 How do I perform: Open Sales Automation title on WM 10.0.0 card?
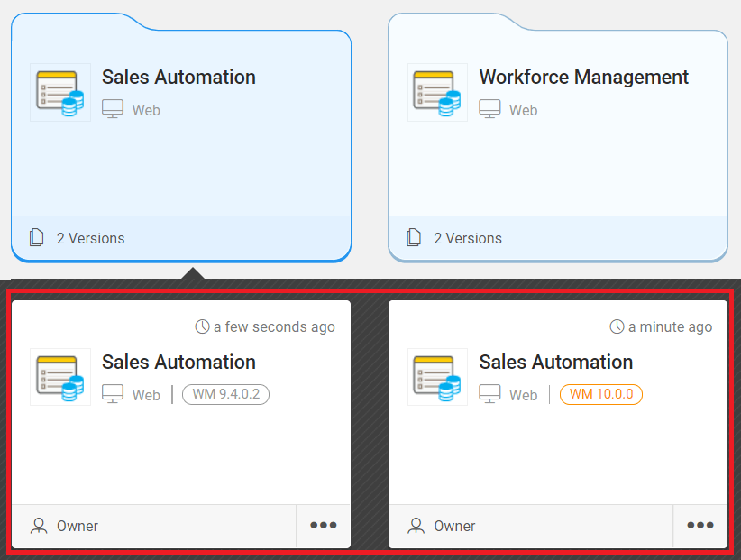click(x=555, y=363)
